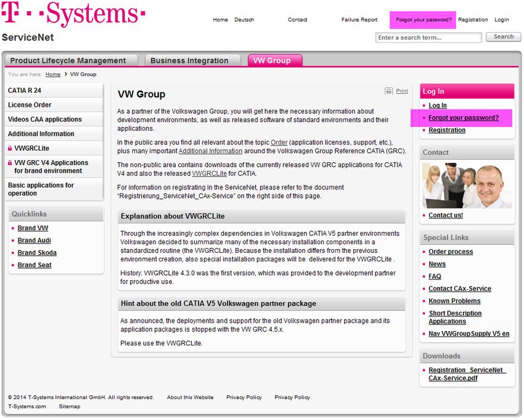Open Additional Information in the left menu

click(54, 134)
